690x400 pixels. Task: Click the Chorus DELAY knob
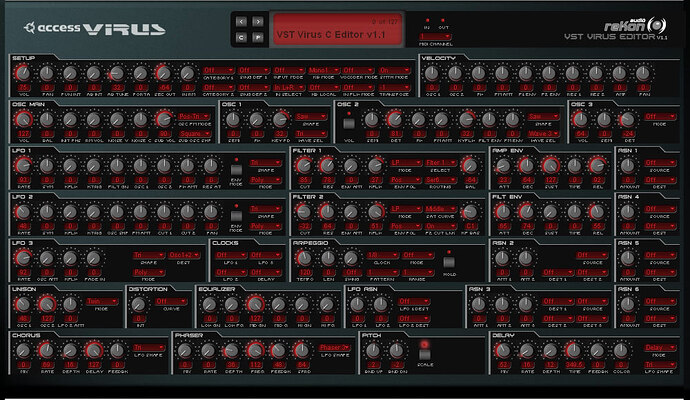tap(94, 350)
